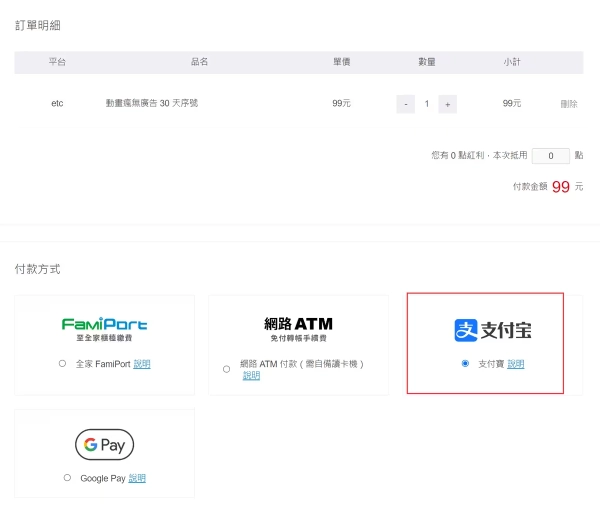Select the 網路 ATM payment radio button

227,369
